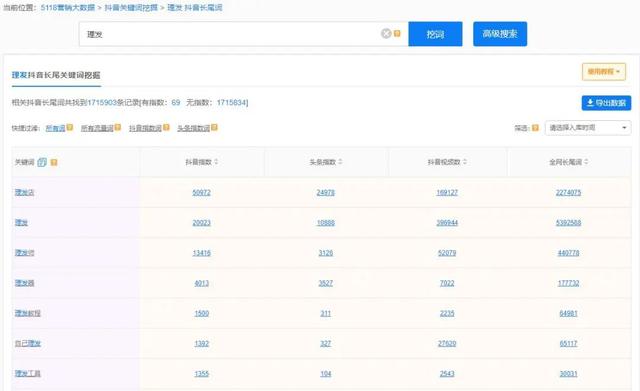Filter by 所有词 quick filter
640x391 pixels.
pos(56,128)
